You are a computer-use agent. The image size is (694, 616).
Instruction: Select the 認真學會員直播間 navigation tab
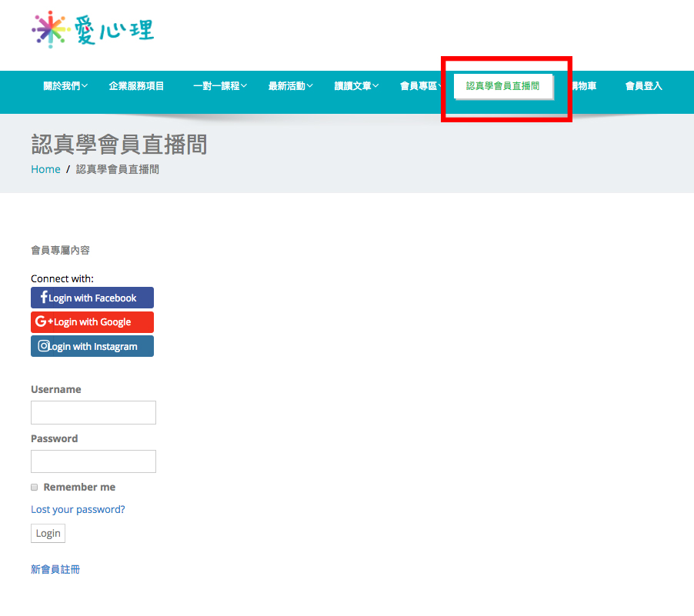502,86
